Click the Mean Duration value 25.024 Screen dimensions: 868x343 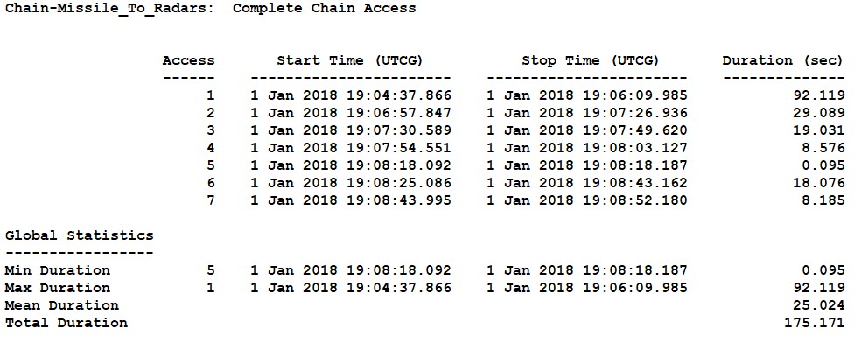click(819, 305)
